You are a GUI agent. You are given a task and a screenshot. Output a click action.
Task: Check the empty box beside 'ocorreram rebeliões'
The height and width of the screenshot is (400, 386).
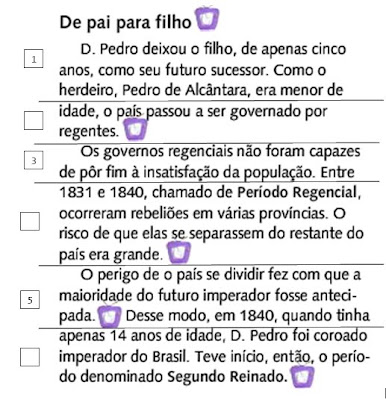pos(30,221)
